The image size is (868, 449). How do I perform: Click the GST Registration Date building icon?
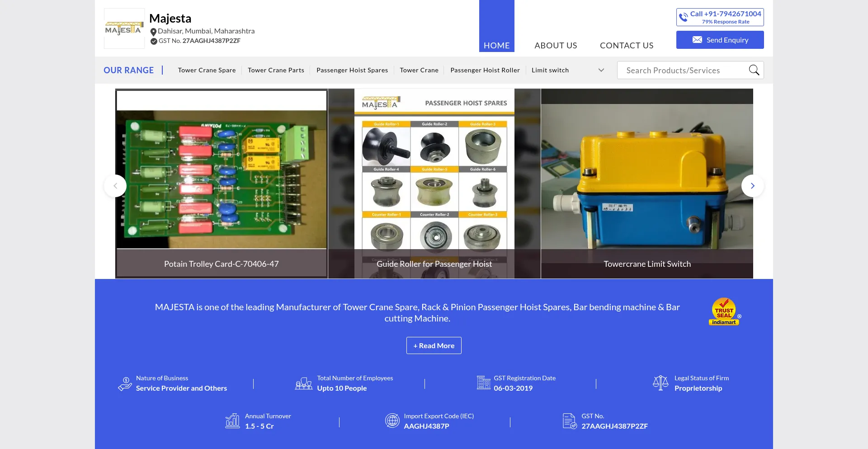coord(483,383)
